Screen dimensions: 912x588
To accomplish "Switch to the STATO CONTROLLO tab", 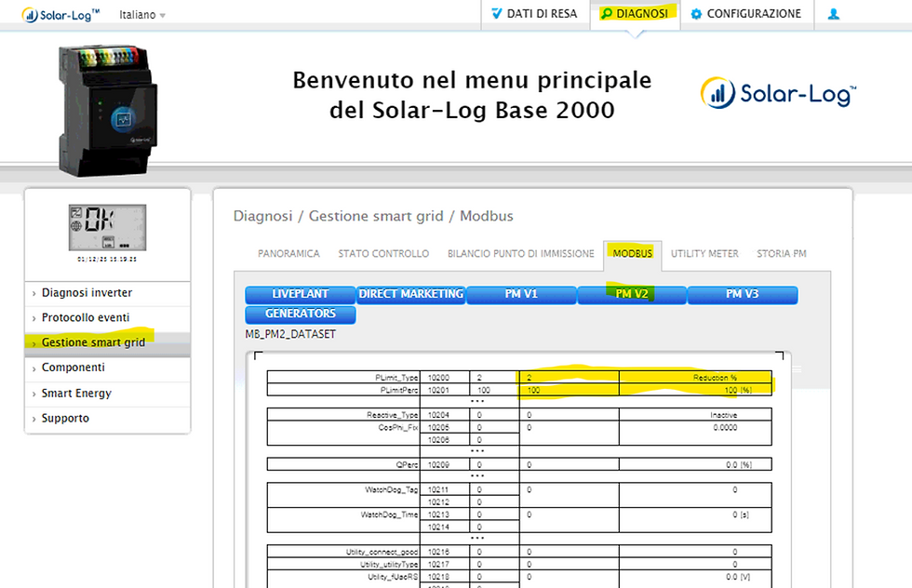I will 383,254.
